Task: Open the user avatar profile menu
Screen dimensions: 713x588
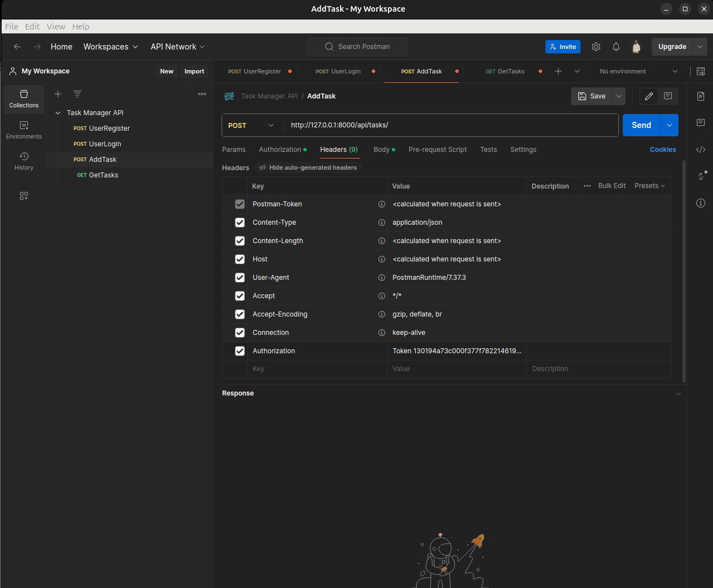Action: pos(636,47)
